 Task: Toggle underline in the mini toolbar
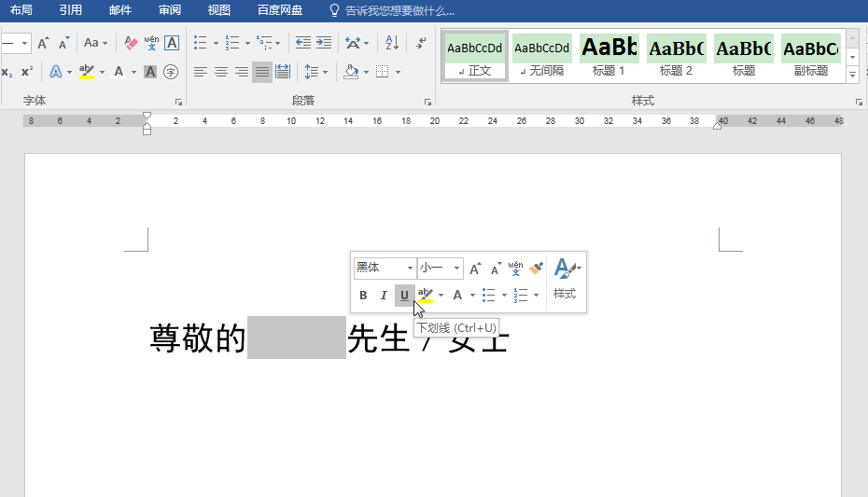tap(404, 296)
